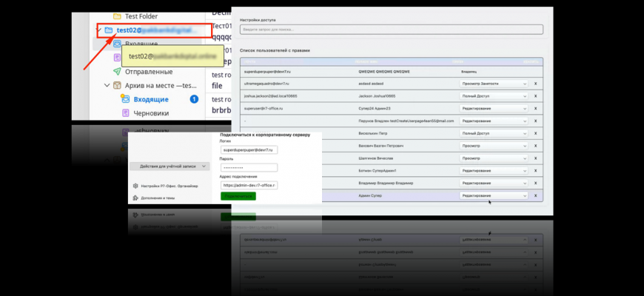Remove user Админ Супер with X
The width and height of the screenshot is (644, 296).
535,196
